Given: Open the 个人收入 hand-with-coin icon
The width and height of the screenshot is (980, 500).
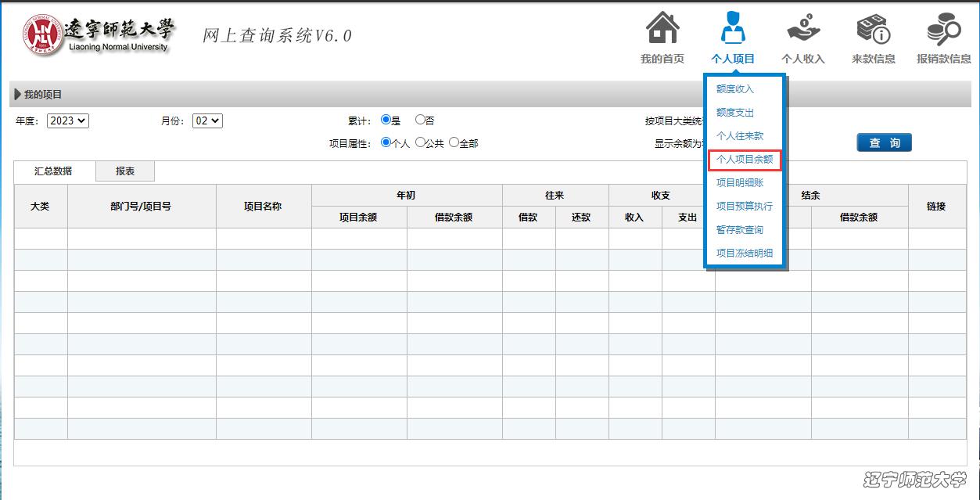Looking at the screenshot, I should (x=802, y=29).
